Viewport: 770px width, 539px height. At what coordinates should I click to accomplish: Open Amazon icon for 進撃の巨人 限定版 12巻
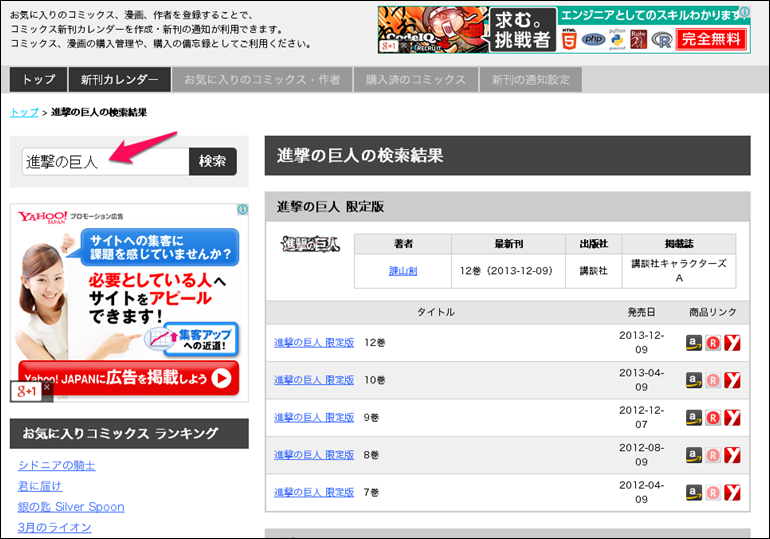(694, 343)
